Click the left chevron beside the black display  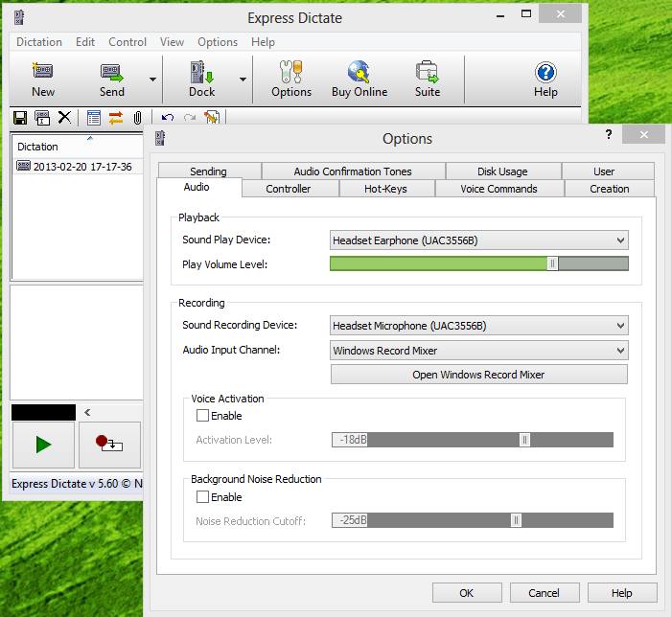click(87, 412)
